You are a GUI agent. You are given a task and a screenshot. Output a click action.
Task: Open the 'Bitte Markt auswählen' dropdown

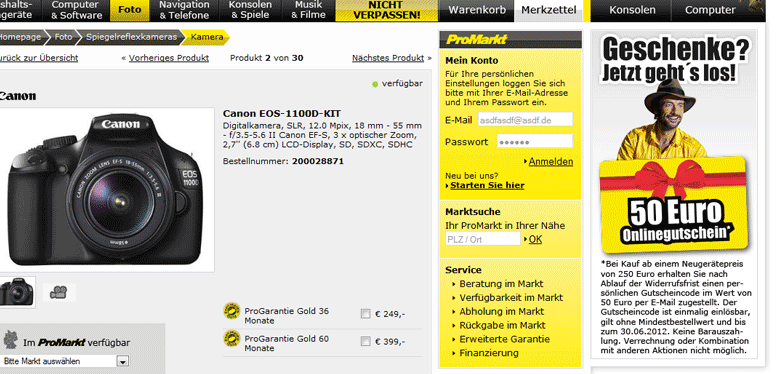click(x=65, y=362)
